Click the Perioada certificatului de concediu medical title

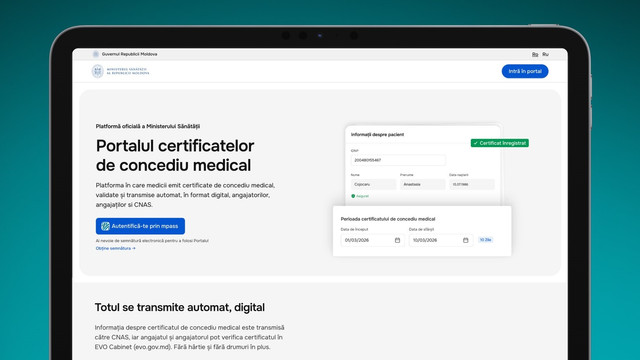[388, 219]
